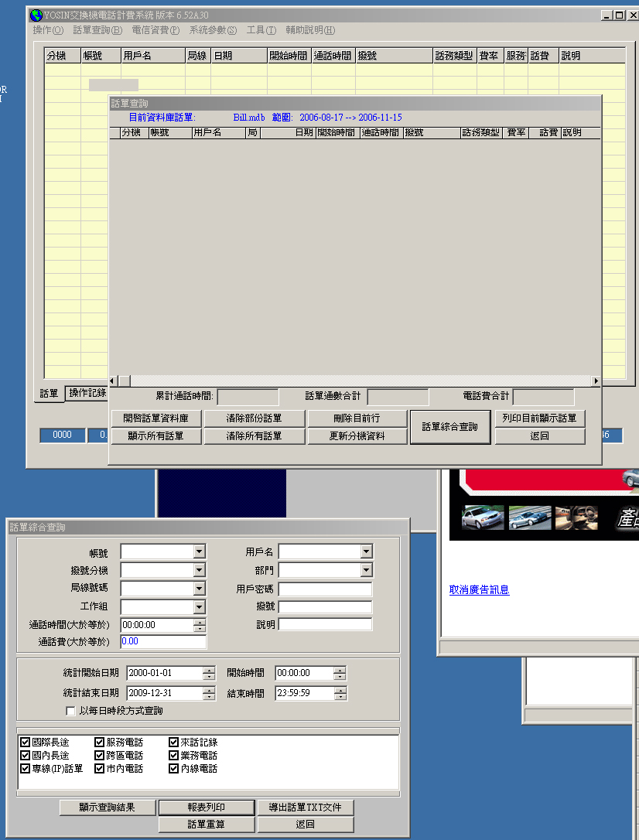
Task: Click the 話單綜合查詢 button
Action: pos(449,427)
